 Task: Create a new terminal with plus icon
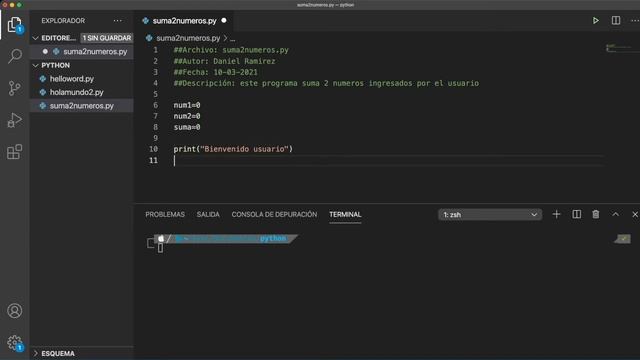pyautogui.click(x=556, y=214)
